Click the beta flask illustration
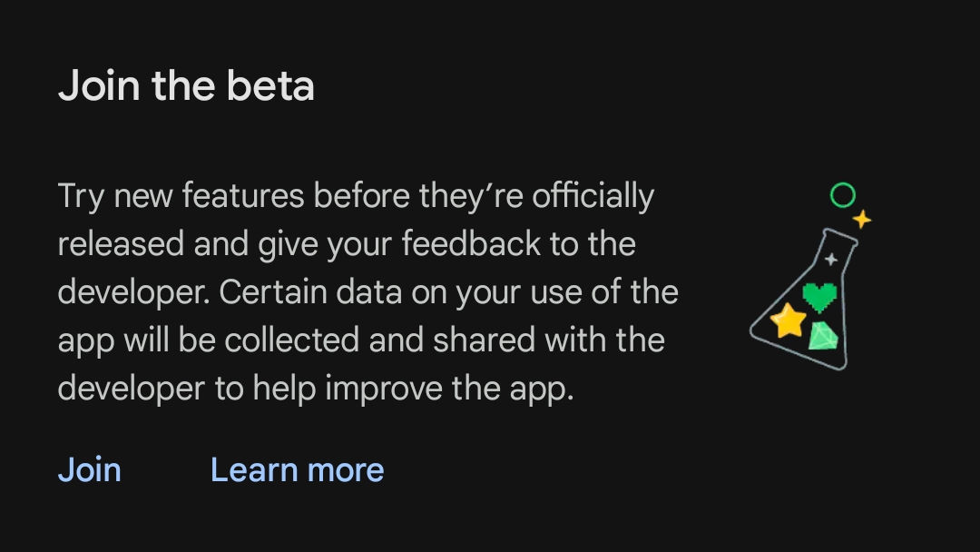Screen dimensions: 980x552 click(810, 276)
